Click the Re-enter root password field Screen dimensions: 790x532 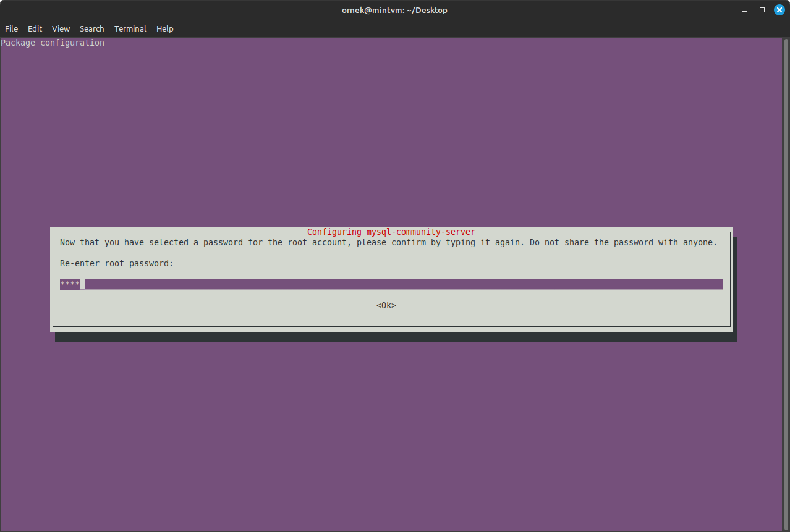391,284
